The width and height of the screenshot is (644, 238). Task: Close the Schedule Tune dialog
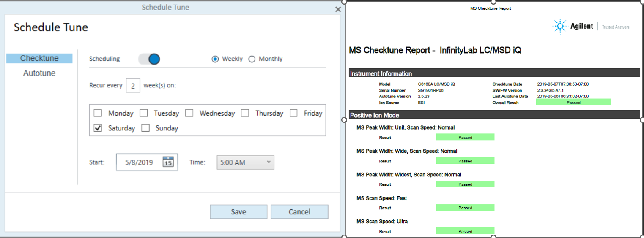tap(338, 9)
